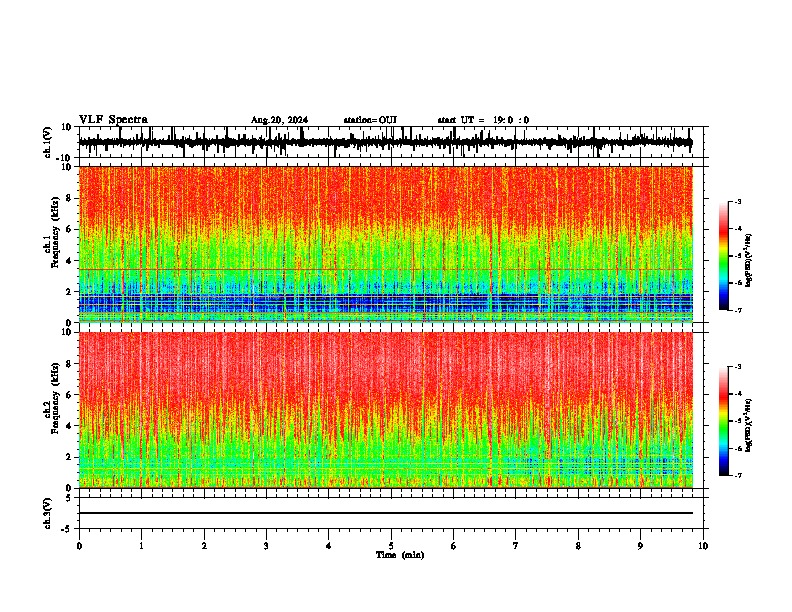This screenshot has width=792, height=612.
Task: Click the ch.1 color bar log(PSD) unit label
Action: pos(749,260)
